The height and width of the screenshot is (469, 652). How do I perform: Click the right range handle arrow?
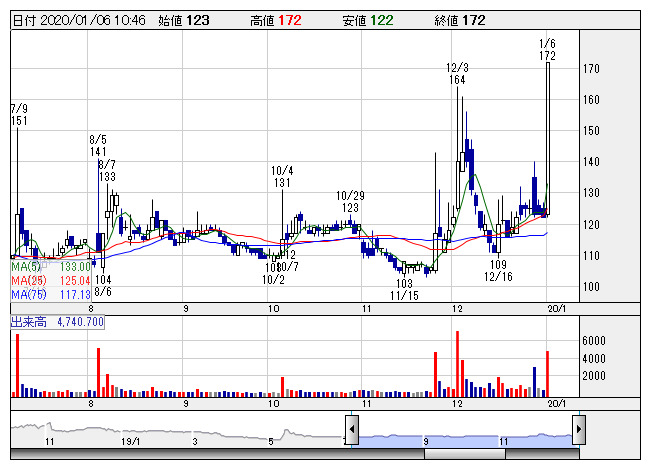coord(578,429)
